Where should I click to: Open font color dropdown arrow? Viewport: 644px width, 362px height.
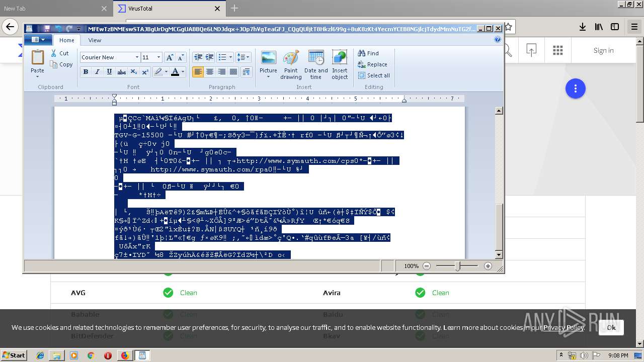pos(182,72)
